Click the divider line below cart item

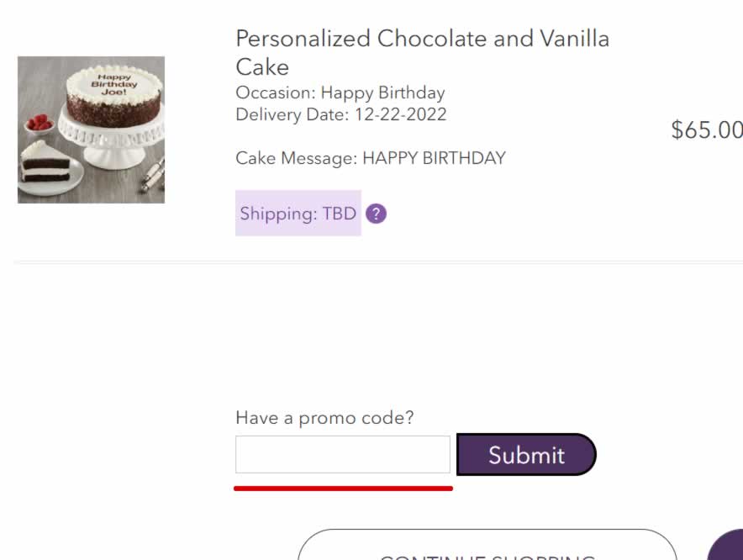coord(378,262)
